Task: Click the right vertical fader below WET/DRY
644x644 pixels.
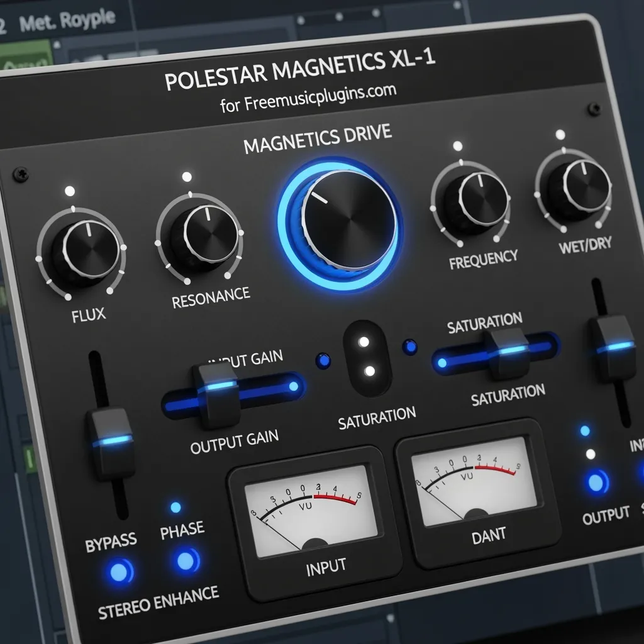Action: click(x=613, y=347)
